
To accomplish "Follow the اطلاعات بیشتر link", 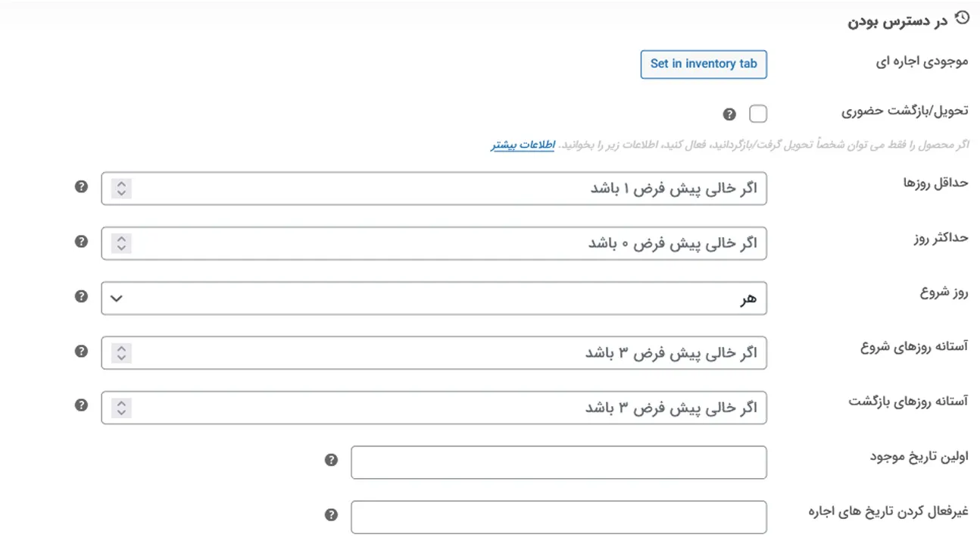I will tap(523, 145).
